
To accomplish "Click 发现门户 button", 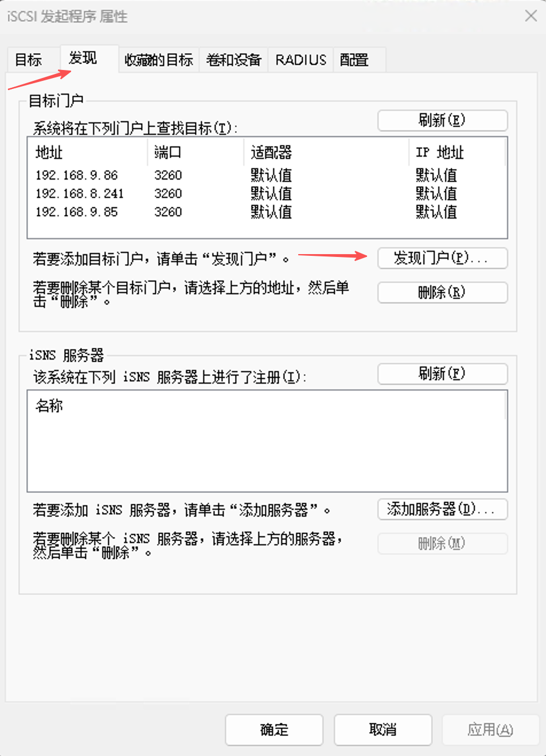I will 442,258.
